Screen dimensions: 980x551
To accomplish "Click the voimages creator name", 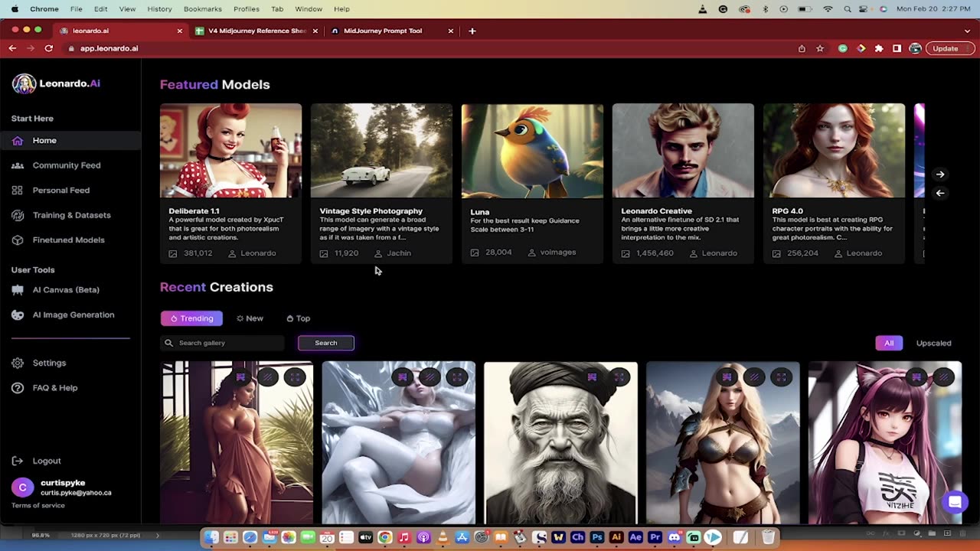I will tap(557, 252).
